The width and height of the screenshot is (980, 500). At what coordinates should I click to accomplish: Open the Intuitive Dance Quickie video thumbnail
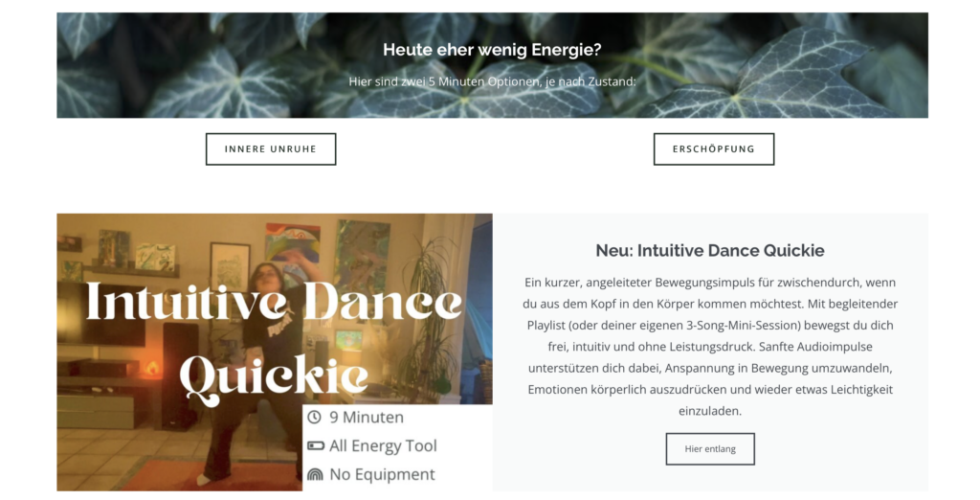pyautogui.click(x=275, y=352)
